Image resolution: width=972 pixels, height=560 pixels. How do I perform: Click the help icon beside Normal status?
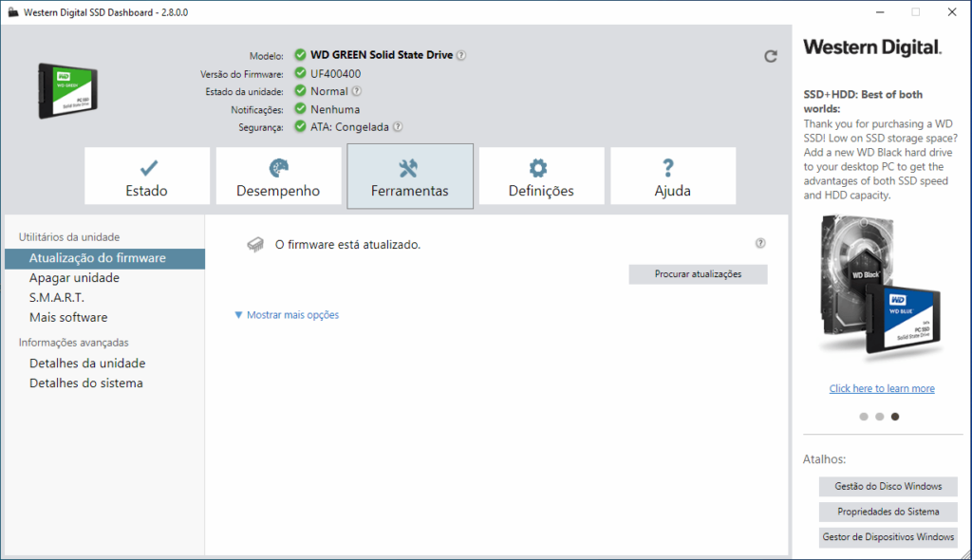357,91
